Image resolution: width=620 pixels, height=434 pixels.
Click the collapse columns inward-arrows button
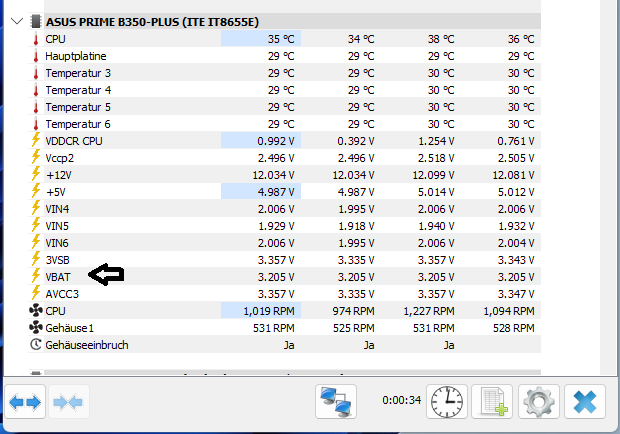(69, 402)
